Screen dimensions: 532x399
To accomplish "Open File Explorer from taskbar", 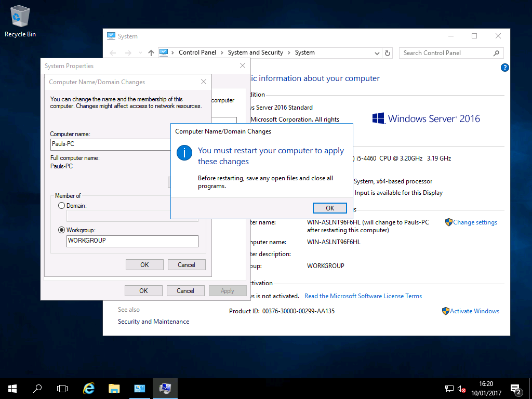I will click(x=114, y=389).
